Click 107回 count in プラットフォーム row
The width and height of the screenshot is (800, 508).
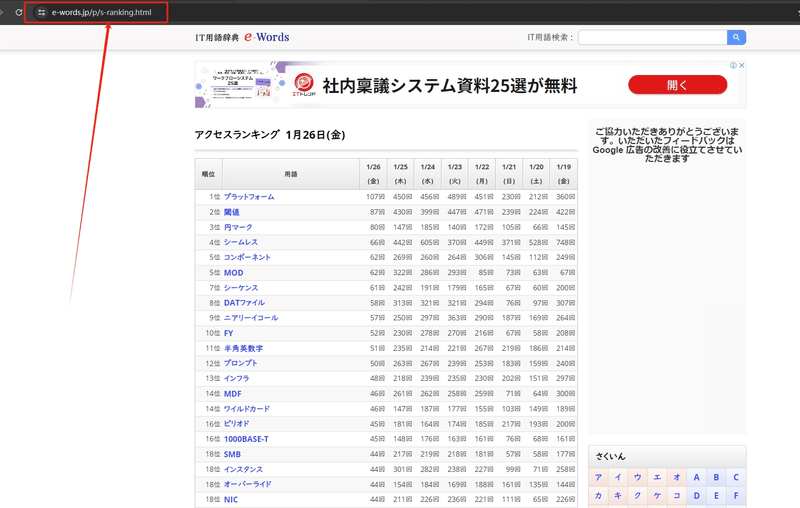pos(376,197)
